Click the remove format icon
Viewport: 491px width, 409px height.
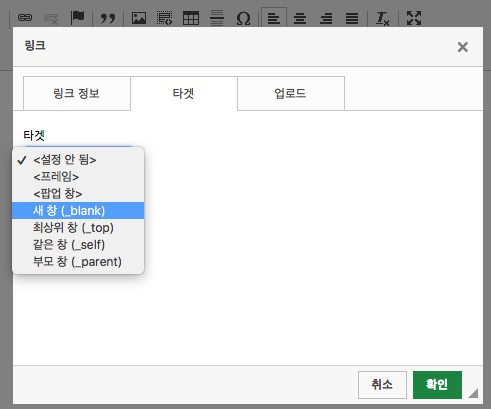[382, 18]
